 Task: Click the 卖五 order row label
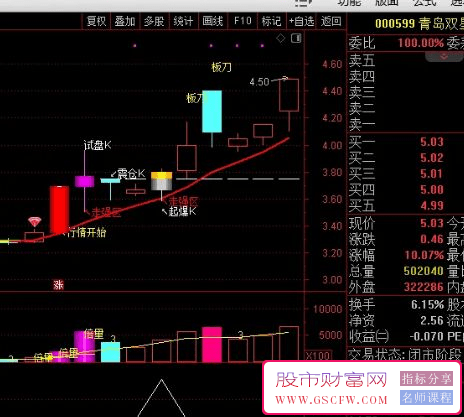pyautogui.click(x=362, y=61)
